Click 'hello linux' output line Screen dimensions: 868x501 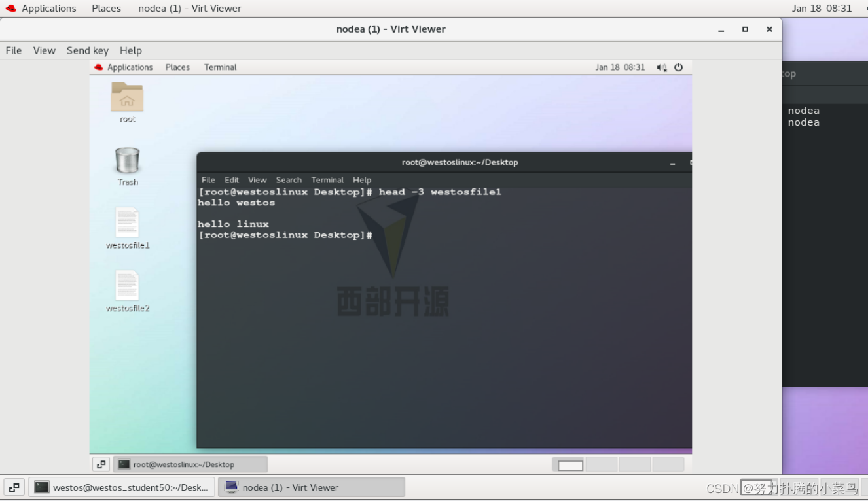click(x=233, y=224)
